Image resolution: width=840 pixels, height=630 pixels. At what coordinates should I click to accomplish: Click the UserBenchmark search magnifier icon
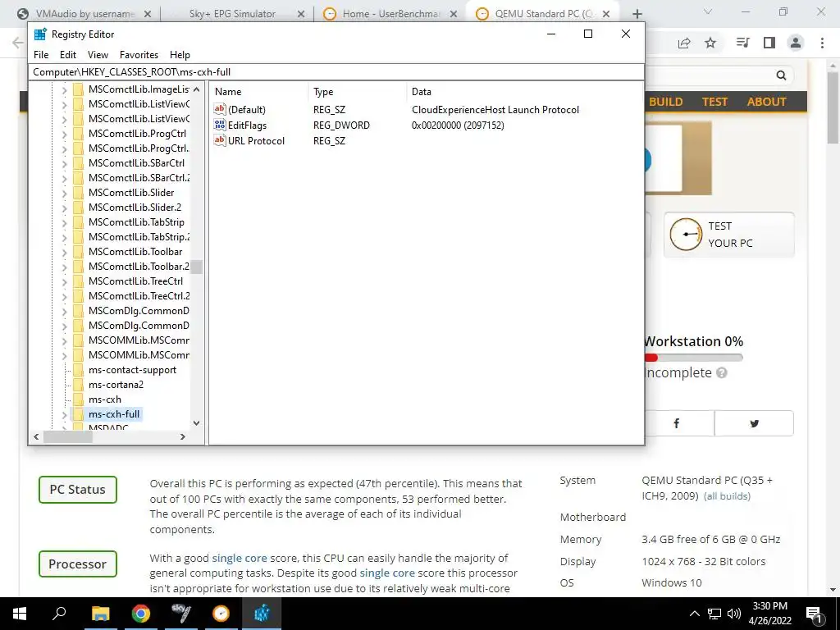pyautogui.click(x=781, y=75)
